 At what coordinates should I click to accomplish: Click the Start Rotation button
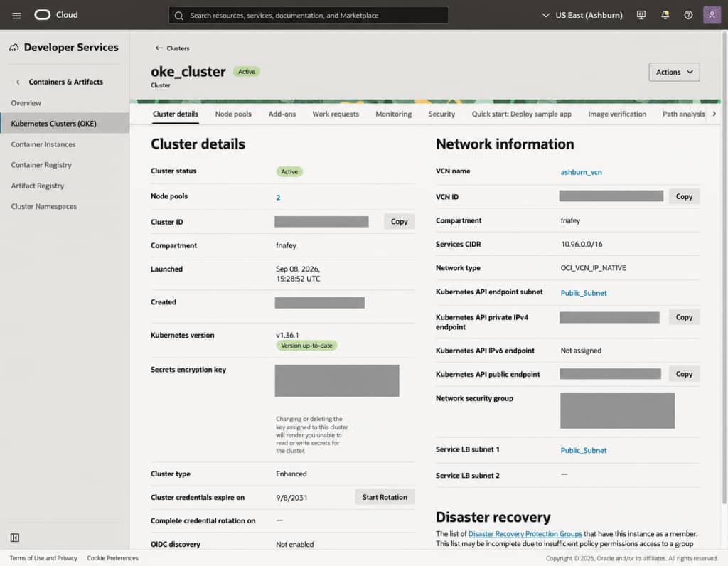(385, 497)
